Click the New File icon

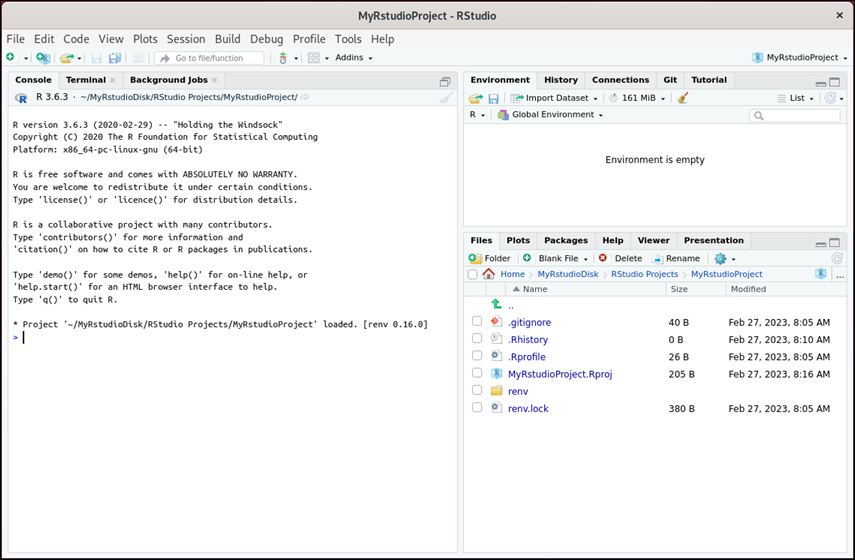coord(10,57)
